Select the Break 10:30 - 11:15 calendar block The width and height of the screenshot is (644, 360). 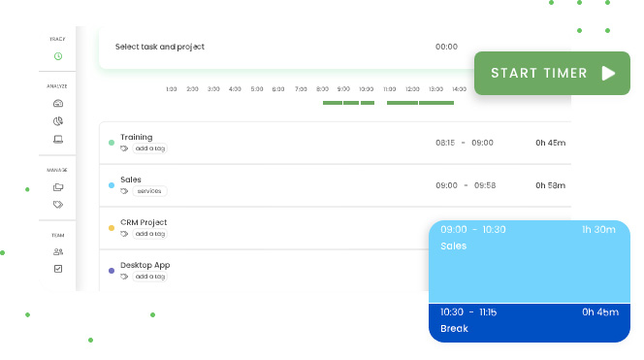tap(530, 323)
